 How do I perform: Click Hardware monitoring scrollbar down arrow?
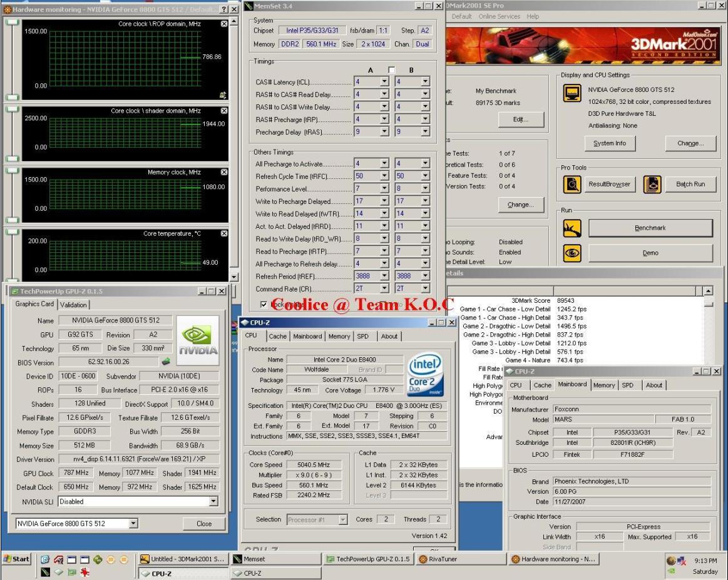tap(234, 277)
